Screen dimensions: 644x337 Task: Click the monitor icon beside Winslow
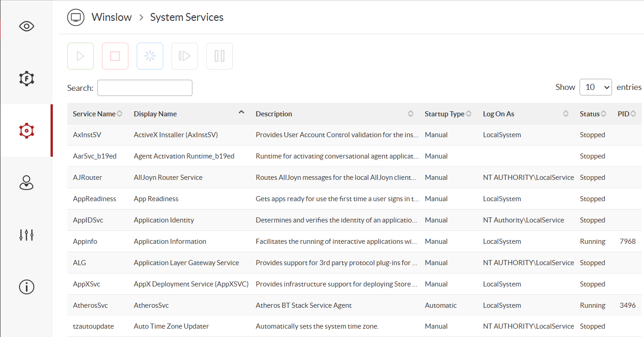coord(75,18)
